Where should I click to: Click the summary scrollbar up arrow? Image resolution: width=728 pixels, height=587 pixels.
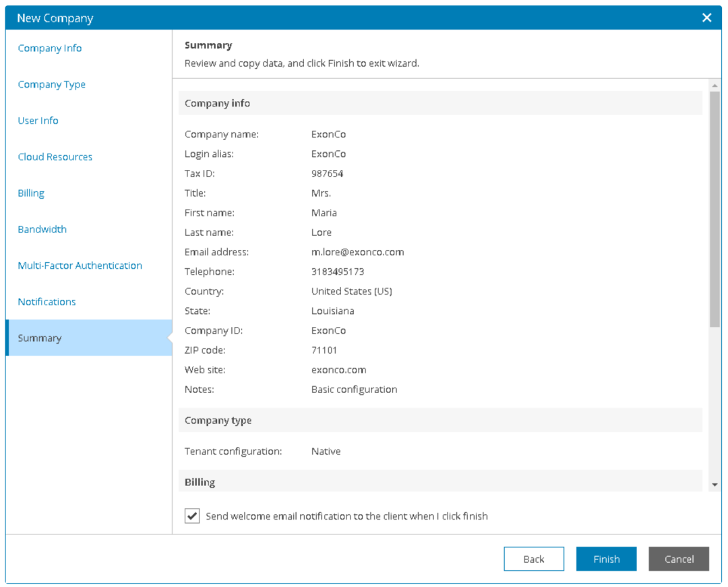(x=715, y=85)
